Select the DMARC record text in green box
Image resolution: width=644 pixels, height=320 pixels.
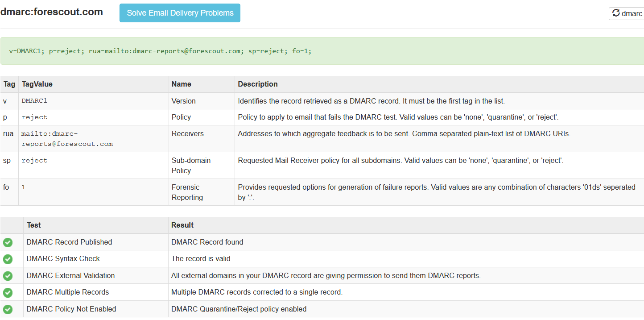160,51
